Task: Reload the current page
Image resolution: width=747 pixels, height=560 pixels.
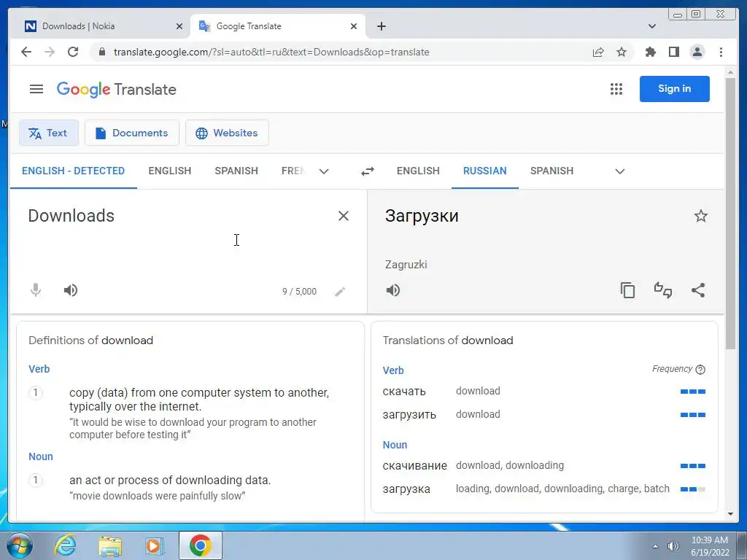Action: [73, 52]
